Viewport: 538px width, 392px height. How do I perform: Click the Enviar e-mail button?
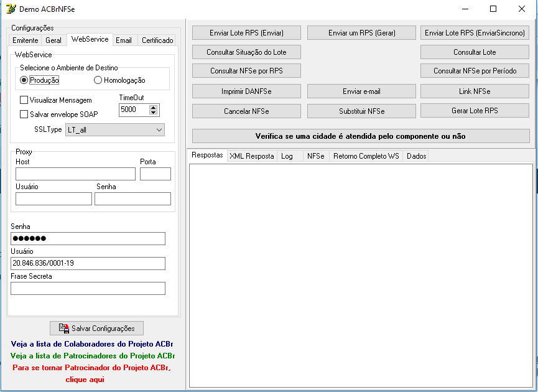click(x=361, y=91)
